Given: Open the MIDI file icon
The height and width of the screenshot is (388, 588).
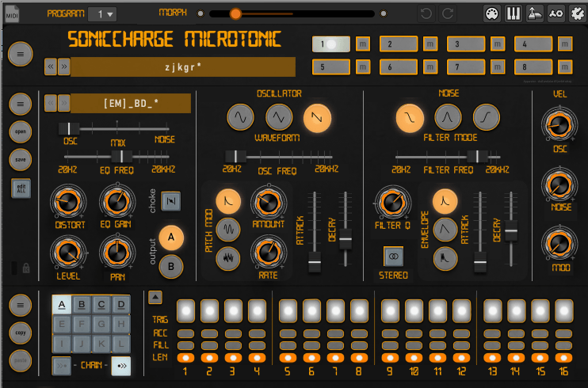Looking at the screenshot, I should click(12, 14).
